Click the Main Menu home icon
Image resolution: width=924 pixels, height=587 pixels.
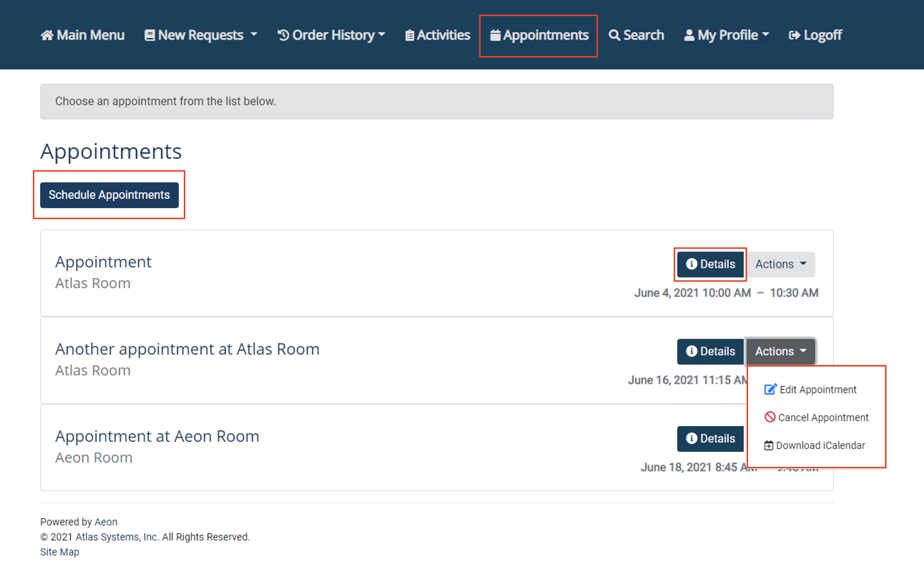coord(48,35)
